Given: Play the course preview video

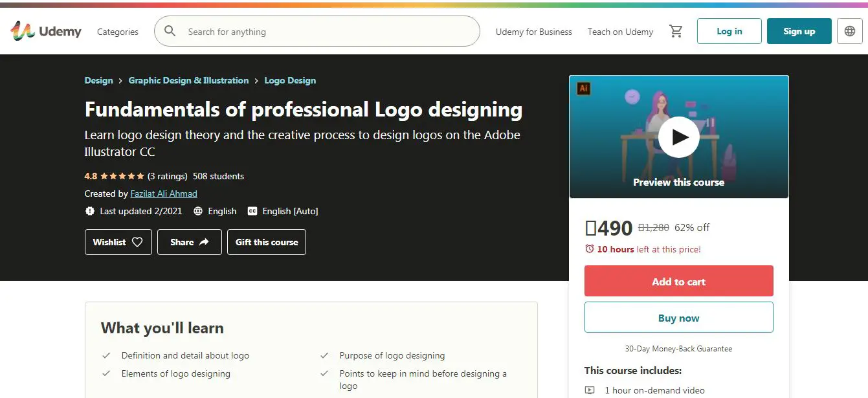Looking at the screenshot, I should (x=679, y=137).
